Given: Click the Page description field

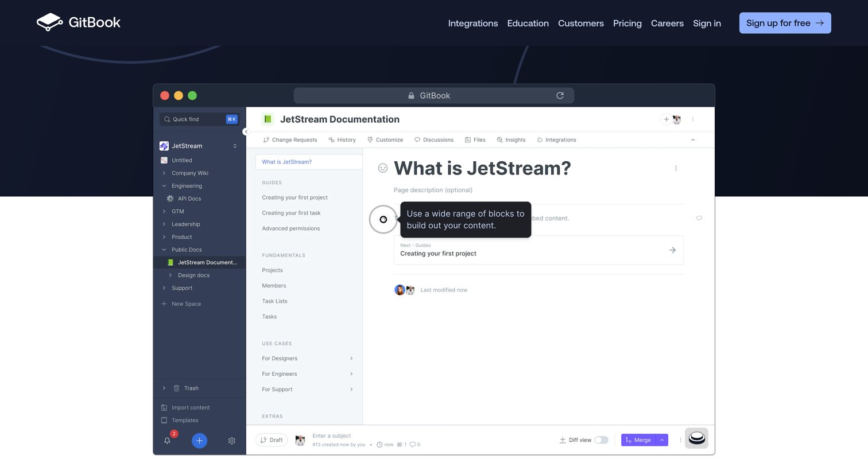Looking at the screenshot, I should (x=433, y=190).
